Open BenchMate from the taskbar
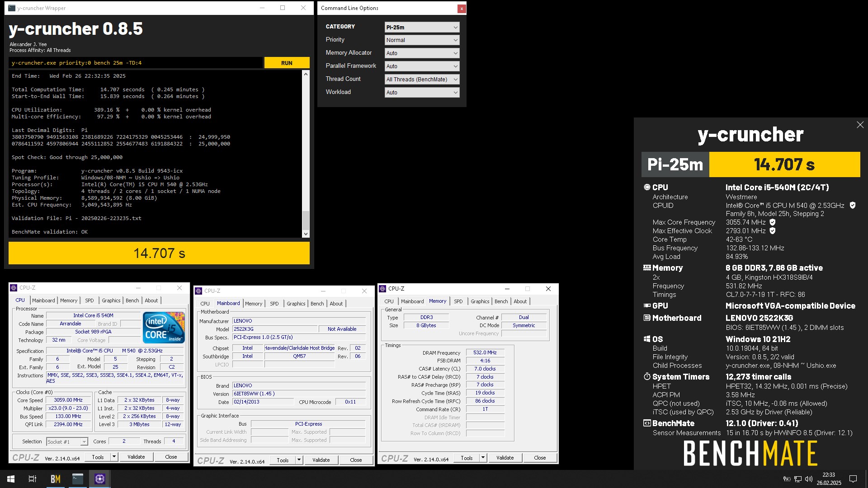The height and width of the screenshot is (488, 868). click(x=55, y=479)
